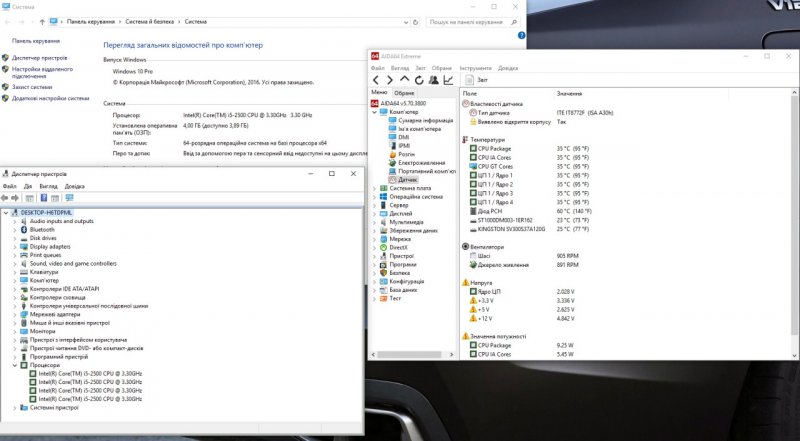The width and height of the screenshot is (800, 441).
Task: Click the up arrow in System window navigation
Action: click(54, 21)
